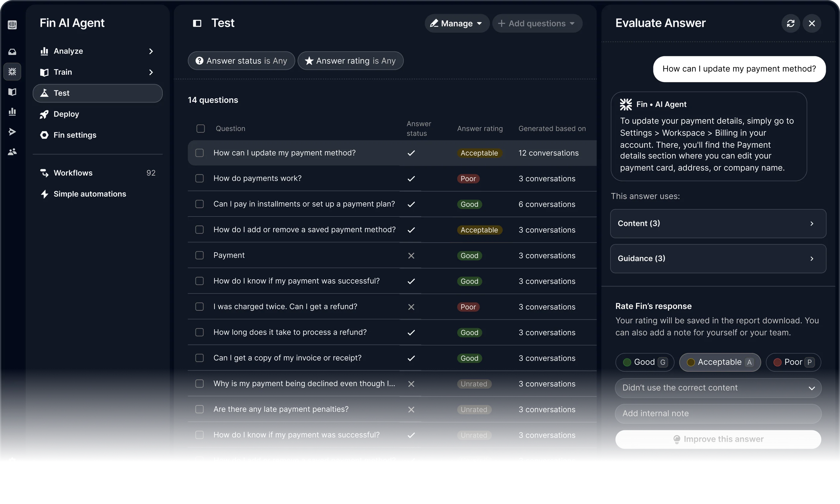Toggle the sidebar panel icon beside Test

tap(197, 23)
